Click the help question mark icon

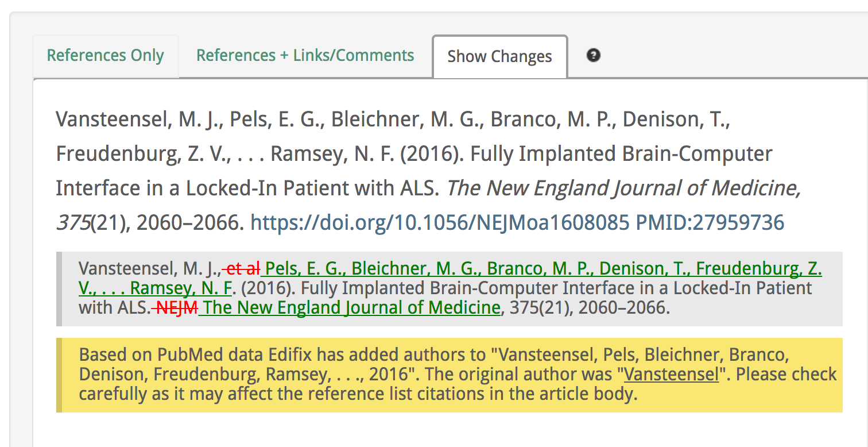click(594, 55)
